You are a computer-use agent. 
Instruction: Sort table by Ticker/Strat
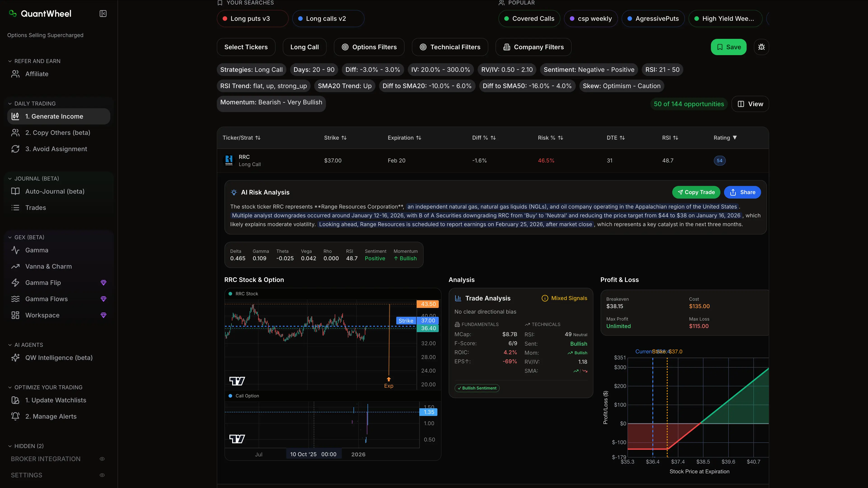click(x=241, y=138)
